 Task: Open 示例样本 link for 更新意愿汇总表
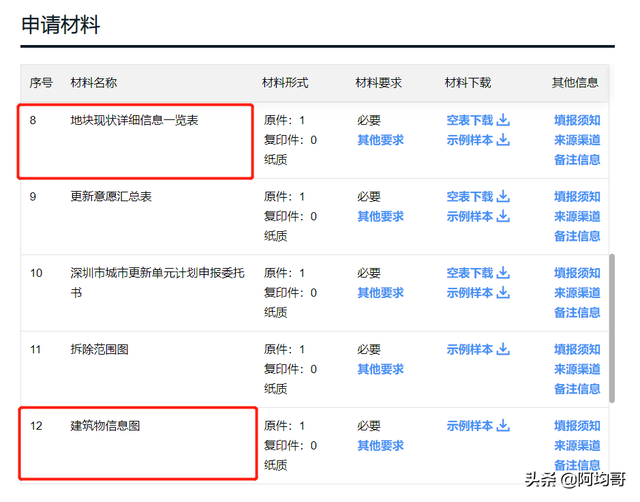click(x=470, y=216)
